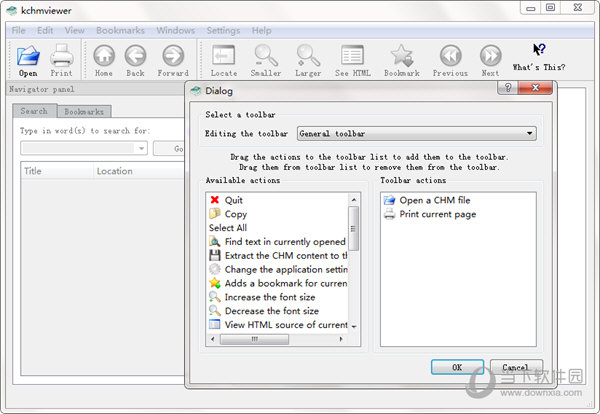Screen dimensions: 600x414
Task: Click the Location column header
Action: coord(139,171)
